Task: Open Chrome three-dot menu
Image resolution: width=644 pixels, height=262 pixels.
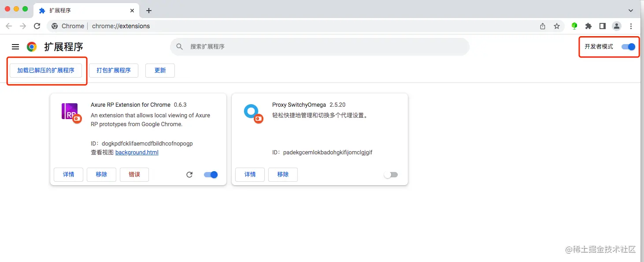Action: click(631, 26)
